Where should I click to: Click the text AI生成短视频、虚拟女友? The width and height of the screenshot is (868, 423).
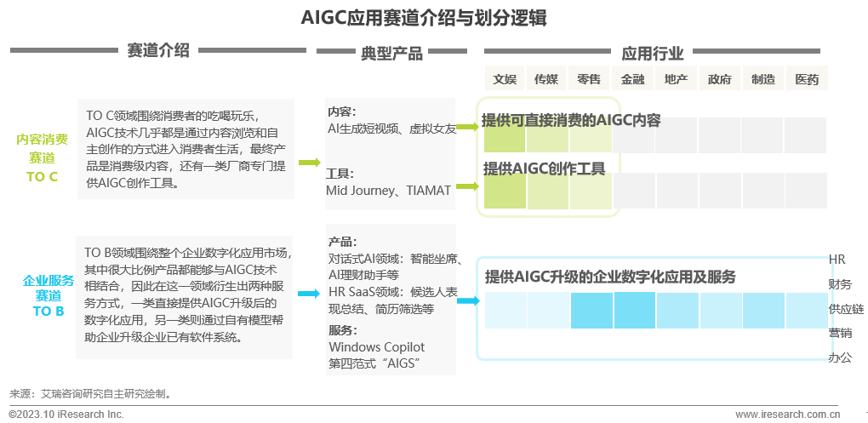click(392, 129)
